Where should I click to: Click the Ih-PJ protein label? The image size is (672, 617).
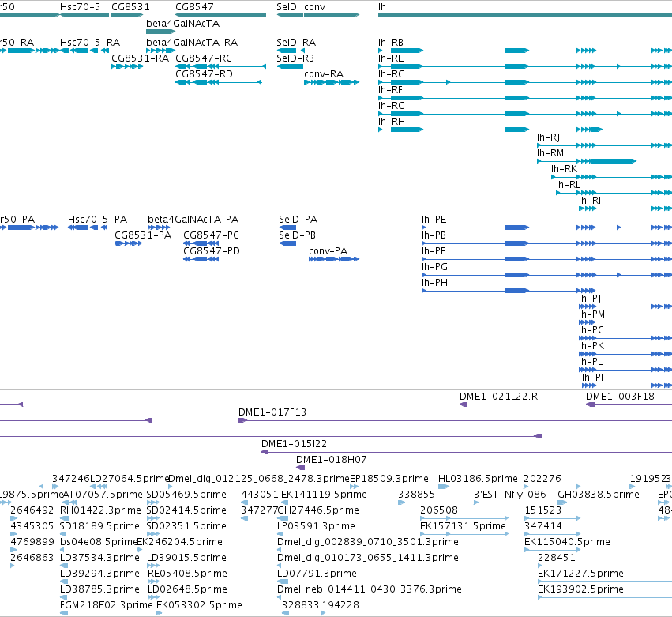(x=590, y=299)
